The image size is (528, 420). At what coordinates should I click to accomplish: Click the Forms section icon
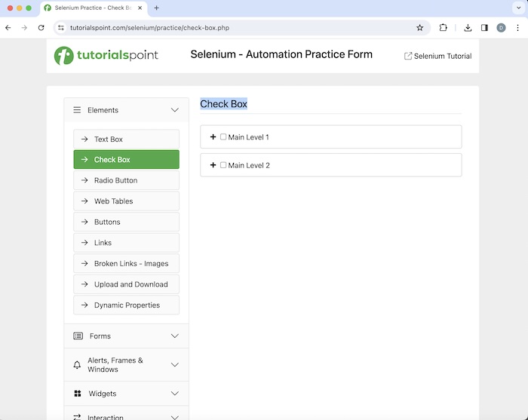tap(78, 336)
